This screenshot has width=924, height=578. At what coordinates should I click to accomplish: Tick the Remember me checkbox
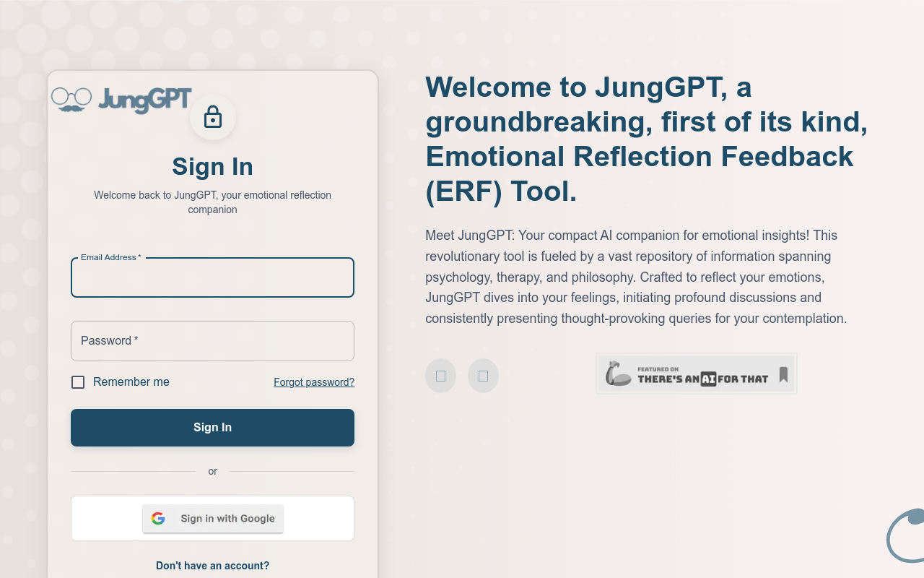[78, 382]
